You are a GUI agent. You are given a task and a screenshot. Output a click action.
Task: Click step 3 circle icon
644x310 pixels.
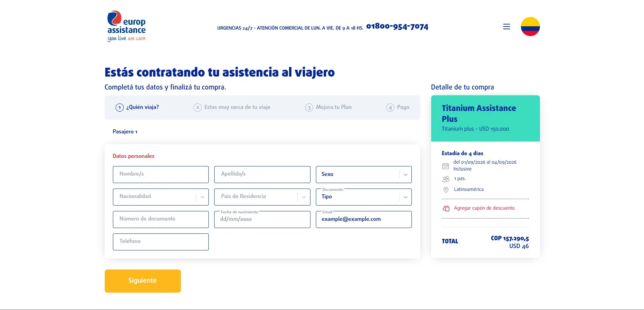(x=309, y=108)
